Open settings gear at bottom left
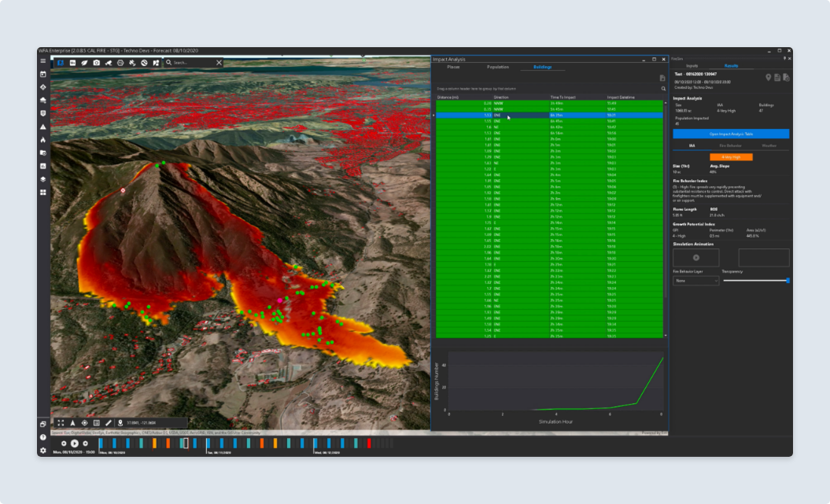830x504 pixels. (43, 450)
